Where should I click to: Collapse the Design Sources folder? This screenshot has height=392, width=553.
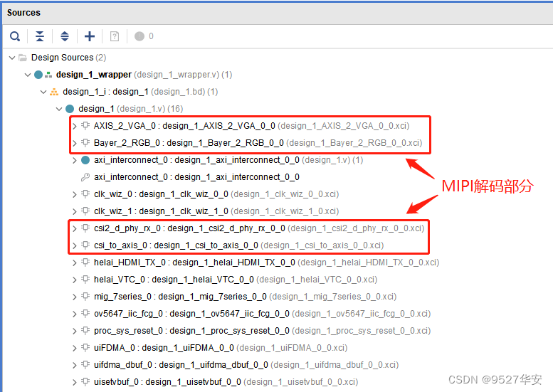pos(12,58)
